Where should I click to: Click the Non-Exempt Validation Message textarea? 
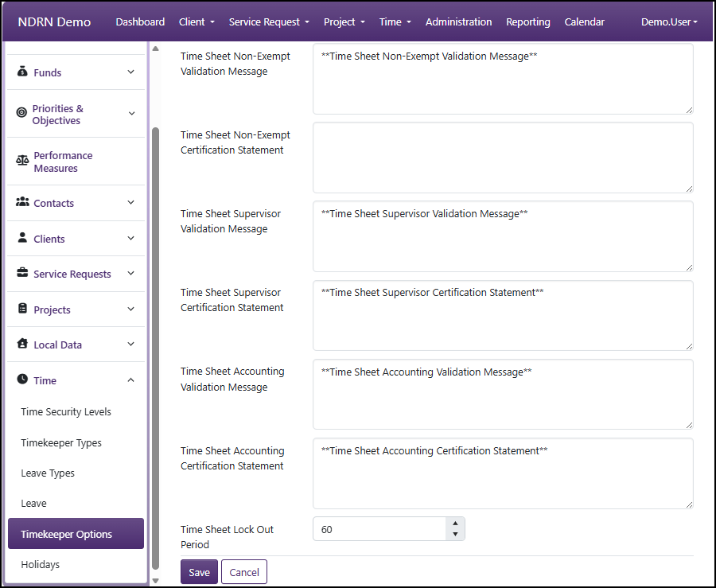(504, 79)
